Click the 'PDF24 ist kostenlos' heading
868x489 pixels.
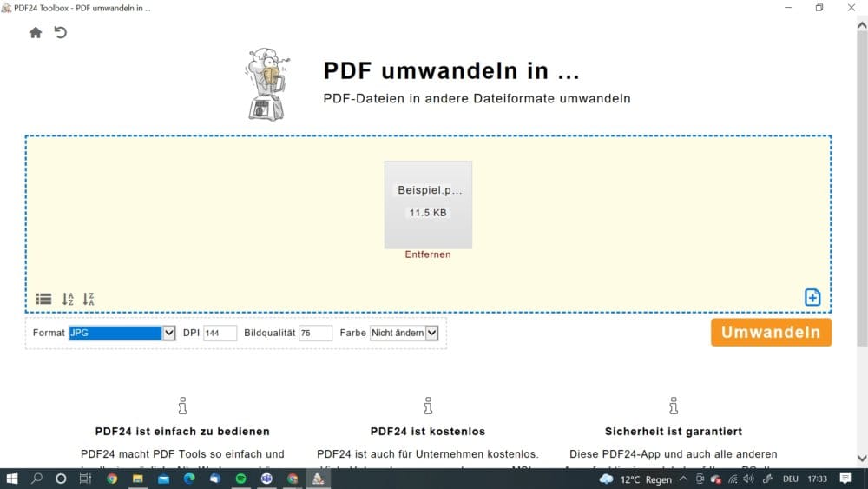[428, 432]
